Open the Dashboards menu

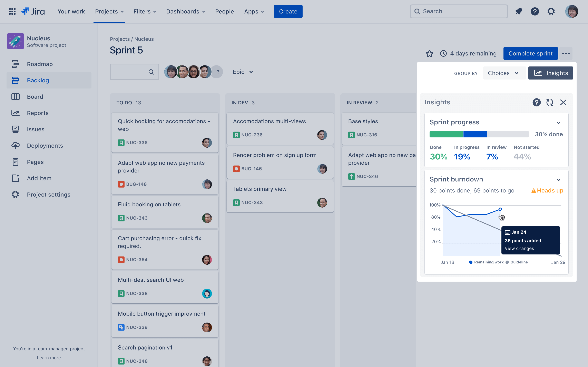tap(186, 11)
